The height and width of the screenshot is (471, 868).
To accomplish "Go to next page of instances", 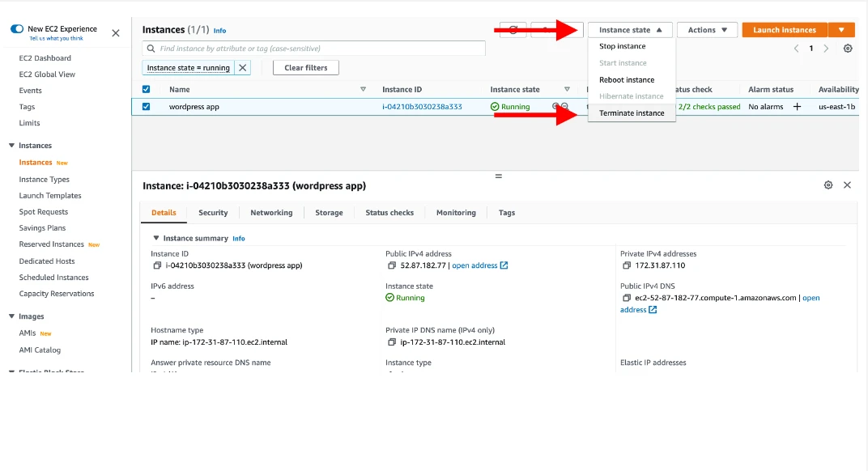I will tap(826, 48).
